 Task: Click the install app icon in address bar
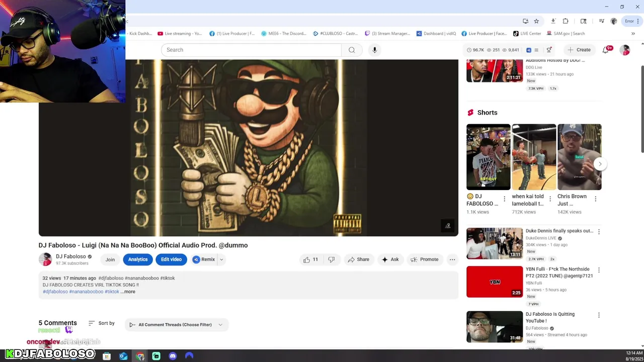point(525,21)
